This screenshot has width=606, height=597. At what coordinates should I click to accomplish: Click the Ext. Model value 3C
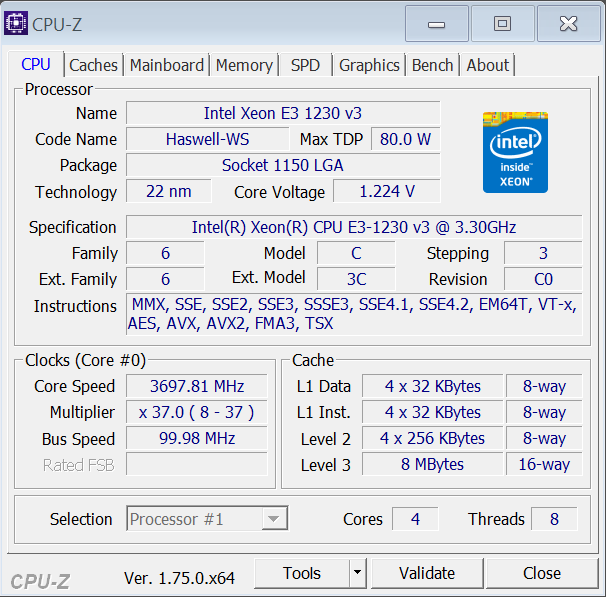356,279
